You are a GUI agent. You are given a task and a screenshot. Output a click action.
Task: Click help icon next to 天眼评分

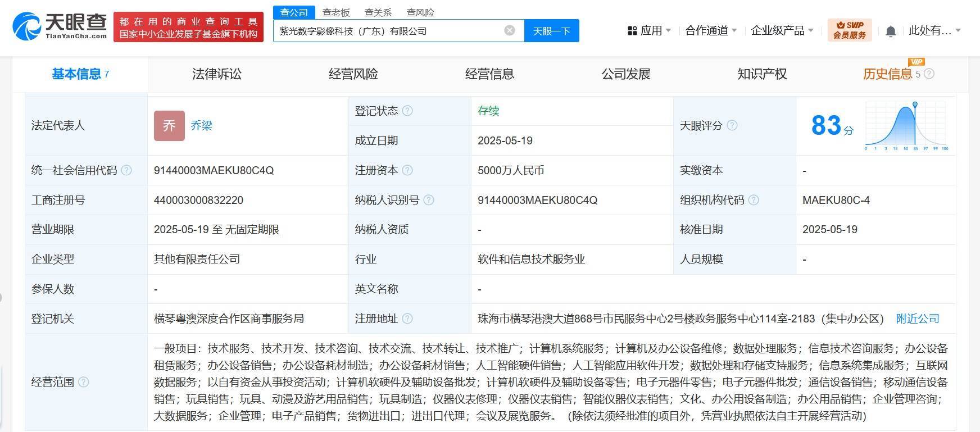[x=732, y=125]
